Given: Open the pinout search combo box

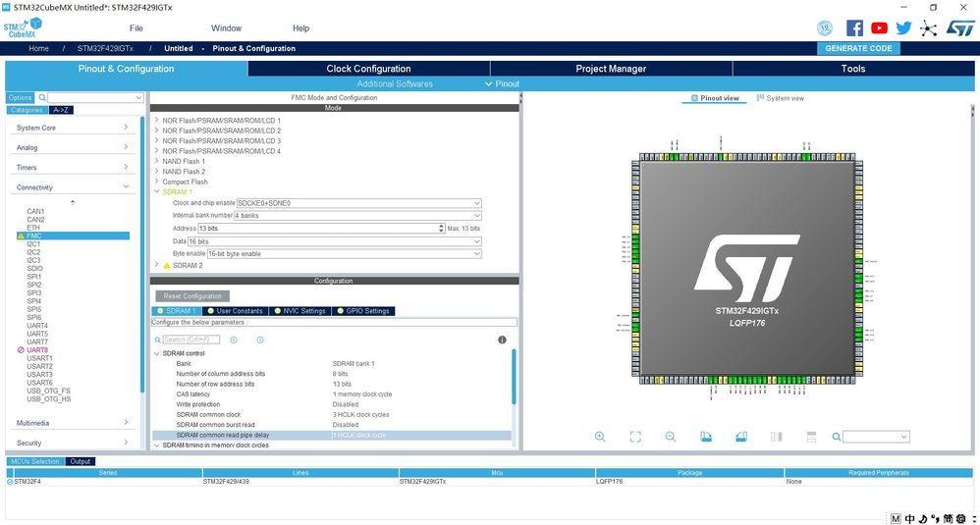Looking at the screenshot, I should tap(876, 437).
